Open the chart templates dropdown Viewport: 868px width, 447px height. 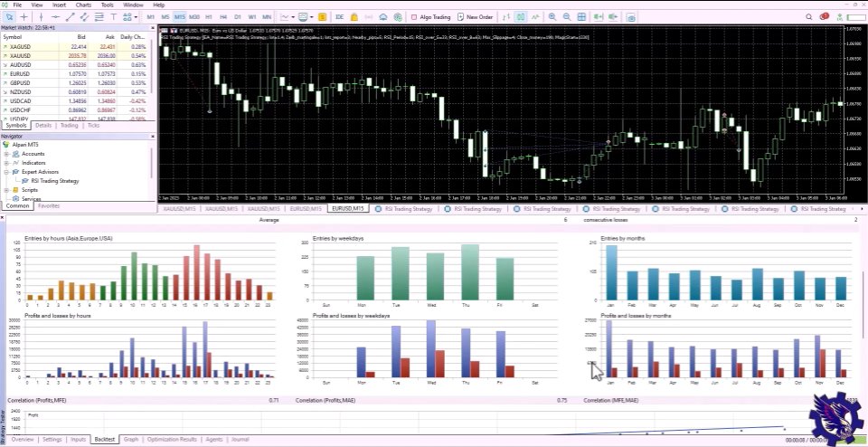[x=305, y=17]
